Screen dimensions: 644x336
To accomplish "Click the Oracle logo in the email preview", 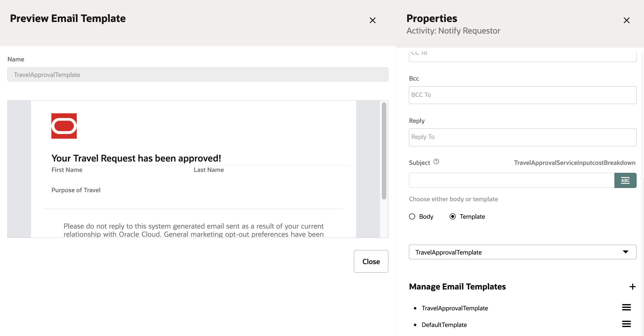I will pyautogui.click(x=64, y=126).
